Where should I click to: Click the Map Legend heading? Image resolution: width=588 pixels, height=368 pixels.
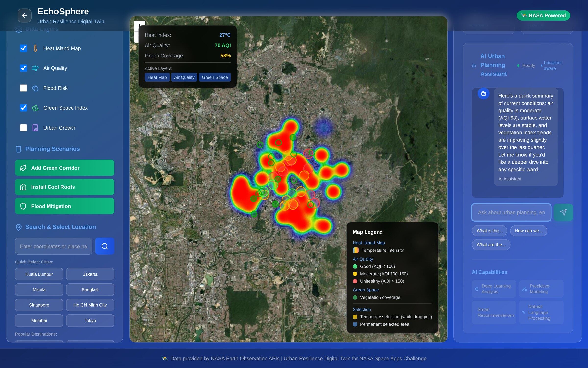point(367,232)
